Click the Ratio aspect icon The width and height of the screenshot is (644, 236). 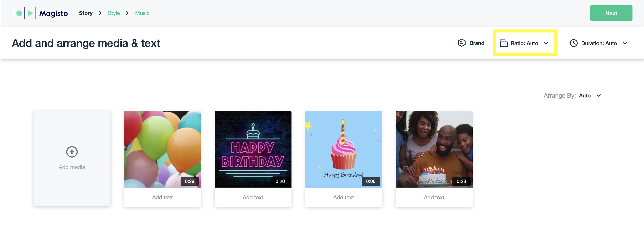point(504,43)
